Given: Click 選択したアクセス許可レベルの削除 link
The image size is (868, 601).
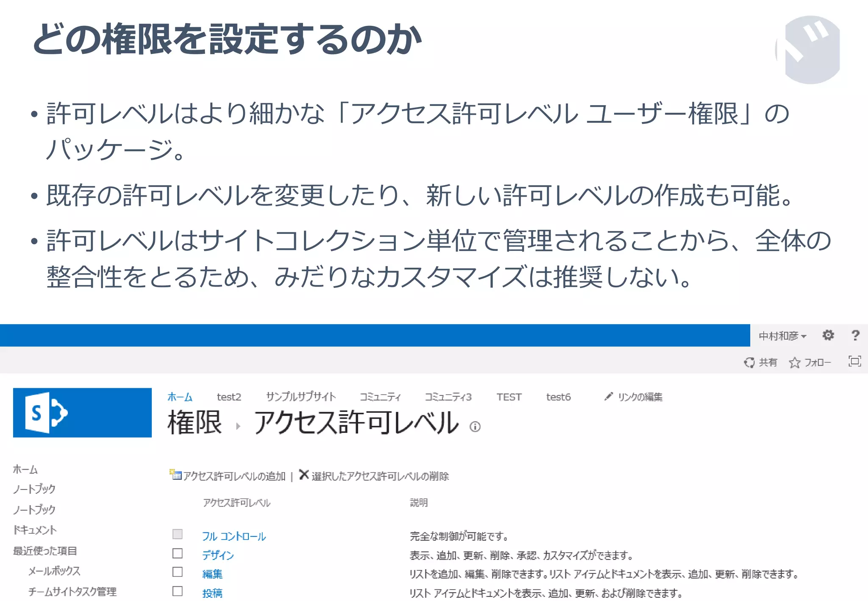Looking at the screenshot, I should pyautogui.click(x=380, y=476).
